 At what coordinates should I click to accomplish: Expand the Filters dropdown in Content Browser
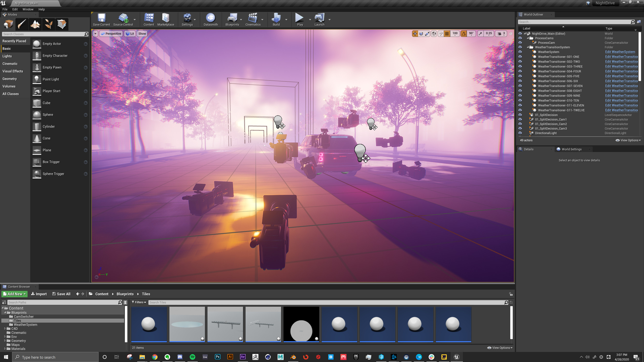pyautogui.click(x=139, y=302)
